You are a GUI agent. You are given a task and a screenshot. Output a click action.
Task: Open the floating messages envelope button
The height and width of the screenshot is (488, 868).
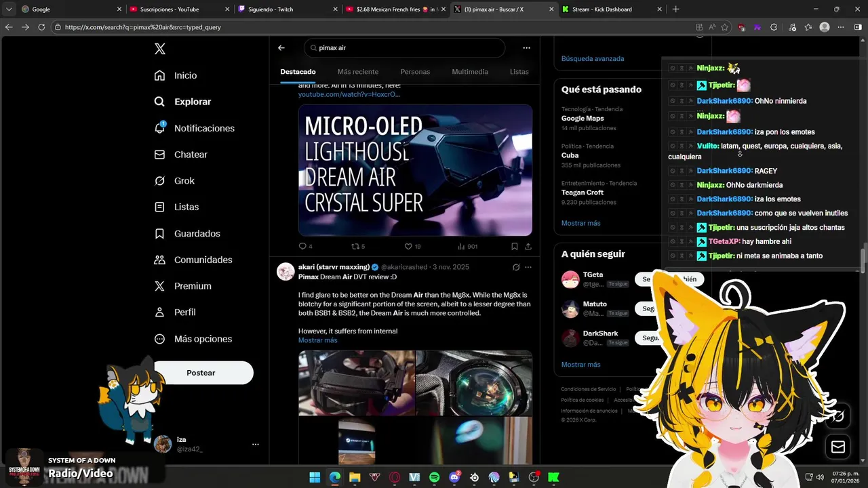pos(838,447)
